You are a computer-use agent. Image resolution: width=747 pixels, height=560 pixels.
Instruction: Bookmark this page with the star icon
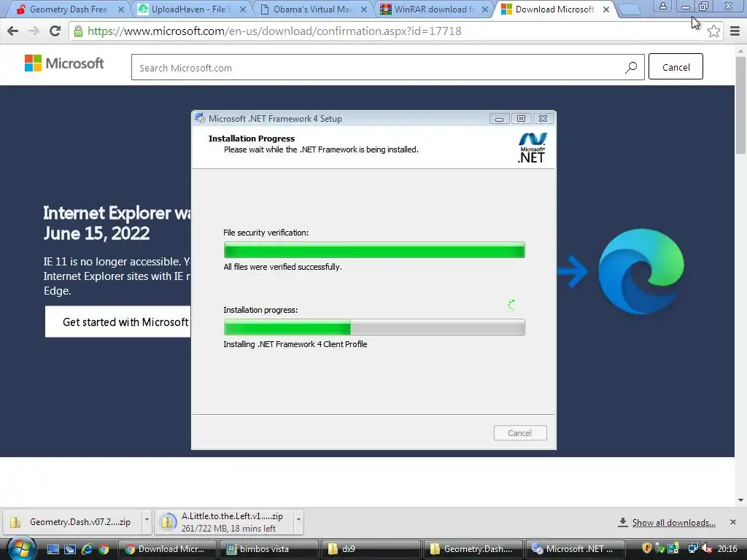point(713,31)
